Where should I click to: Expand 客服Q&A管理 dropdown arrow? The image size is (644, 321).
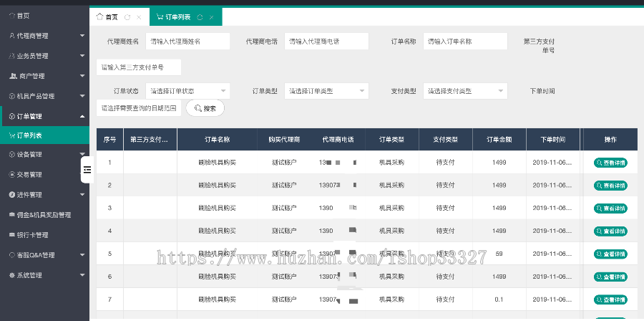coord(82,255)
